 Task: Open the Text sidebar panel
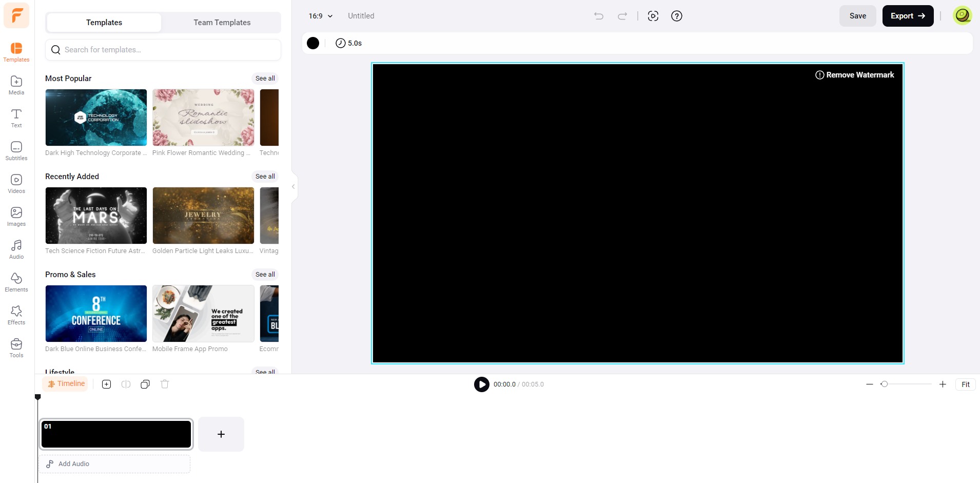pos(16,118)
